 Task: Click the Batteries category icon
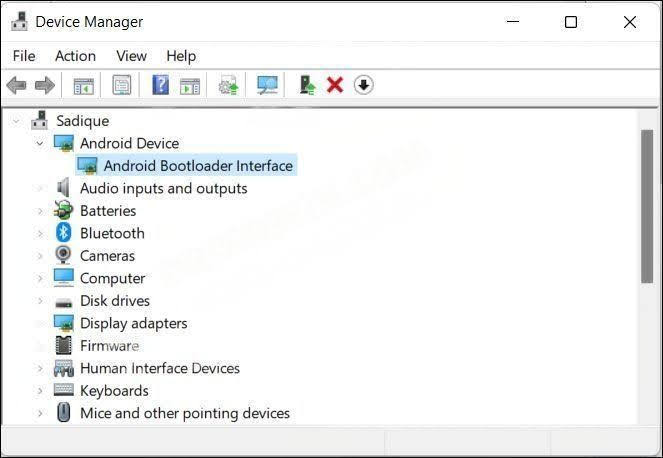tap(63, 210)
